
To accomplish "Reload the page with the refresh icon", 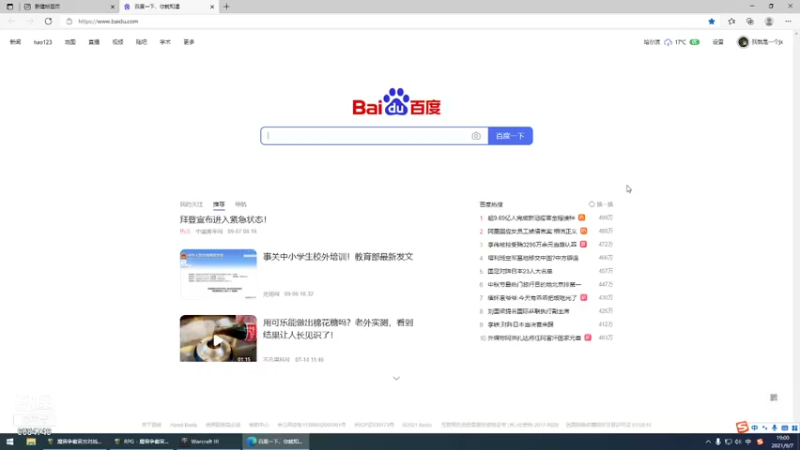I will point(48,21).
